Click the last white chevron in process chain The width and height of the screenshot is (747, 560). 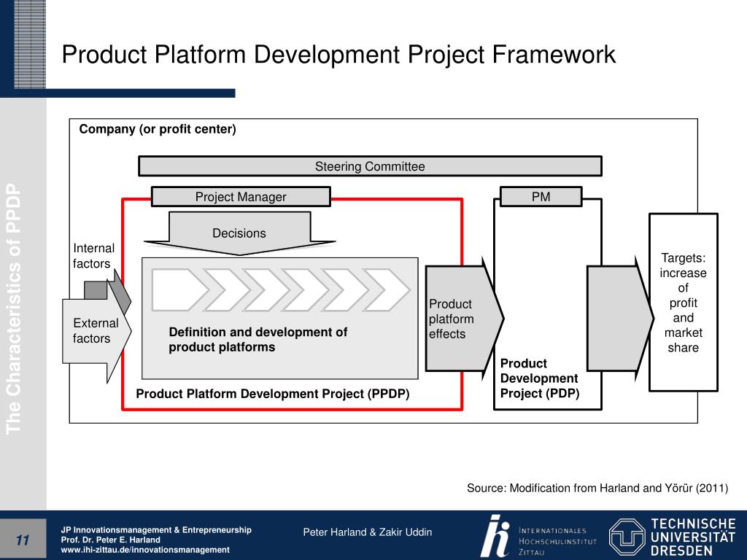click(386, 290)
